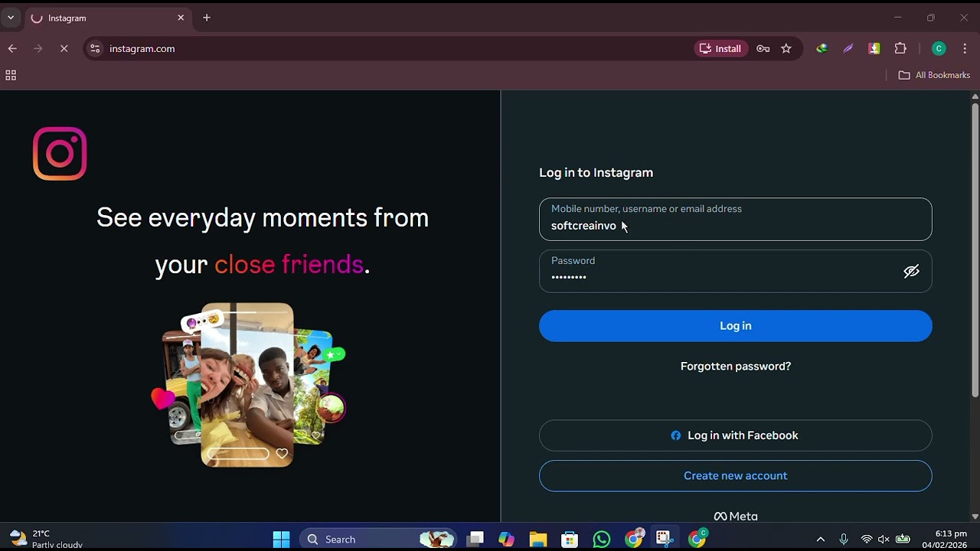Focus the username or email field
980x551 pixels.
pos(735,220)
